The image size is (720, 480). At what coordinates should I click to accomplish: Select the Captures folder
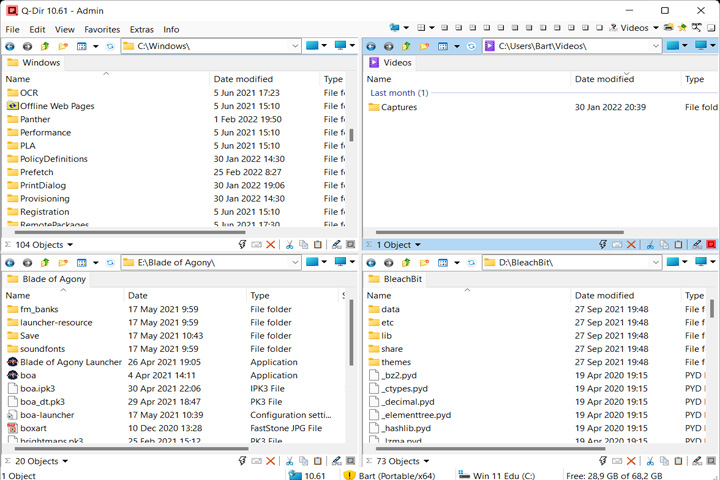(x=399, y=107)
